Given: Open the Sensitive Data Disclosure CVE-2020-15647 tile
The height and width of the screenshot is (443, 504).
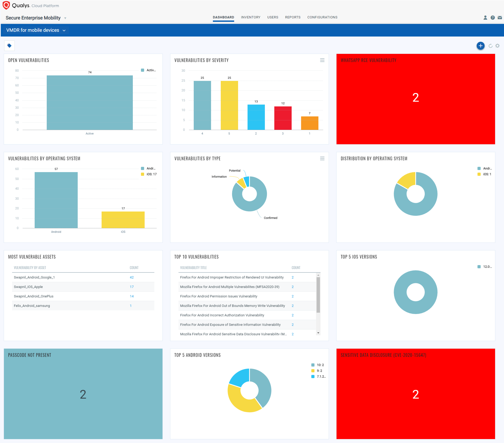Looking at the screenshot, I should (x=416, y=394).
